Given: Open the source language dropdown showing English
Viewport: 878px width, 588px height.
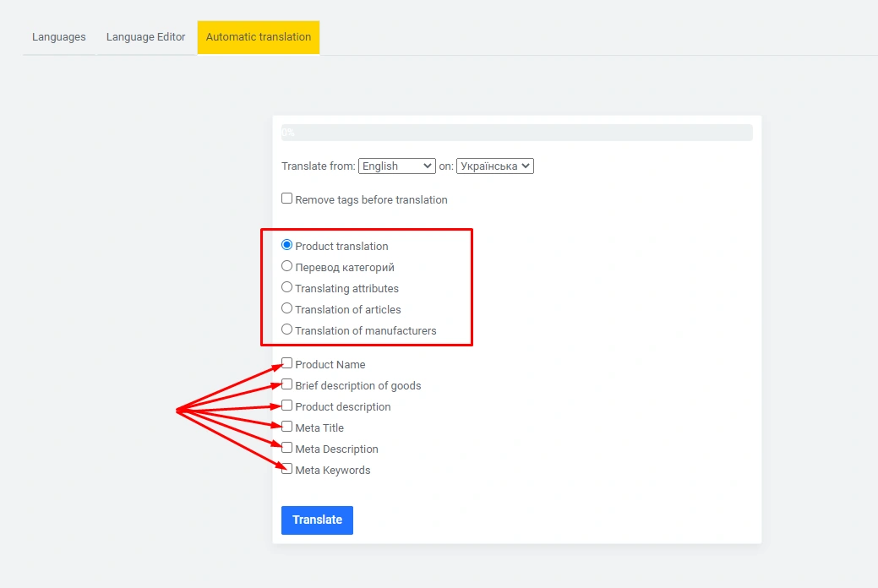Looking at the screenshot, I should [x=396, y=166].
